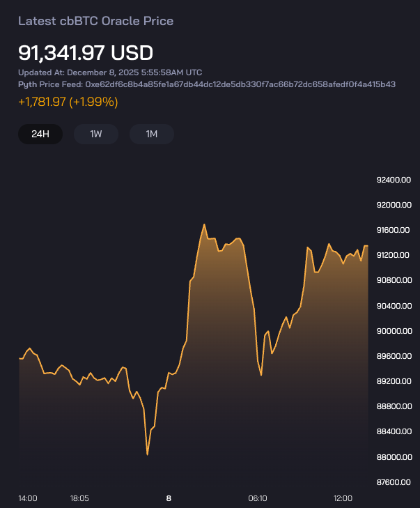
Task: Click the 89600.00 y-axis label
Action: click(x=394, y=356)
